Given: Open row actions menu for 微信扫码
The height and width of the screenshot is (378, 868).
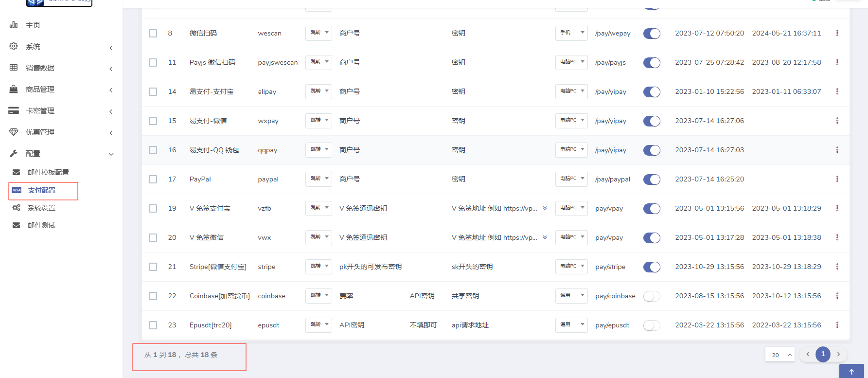Looking at the screenshot, I should point(837,33).
